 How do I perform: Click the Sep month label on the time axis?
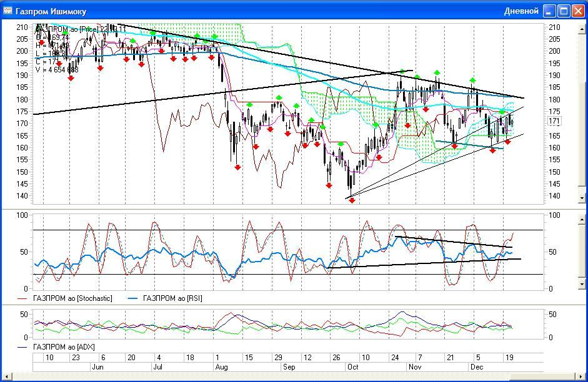289,367
